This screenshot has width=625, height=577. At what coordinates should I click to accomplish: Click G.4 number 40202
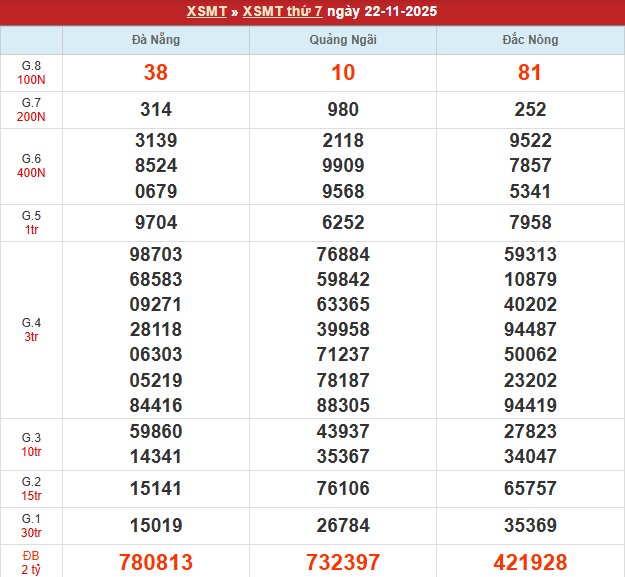(530, 304)
